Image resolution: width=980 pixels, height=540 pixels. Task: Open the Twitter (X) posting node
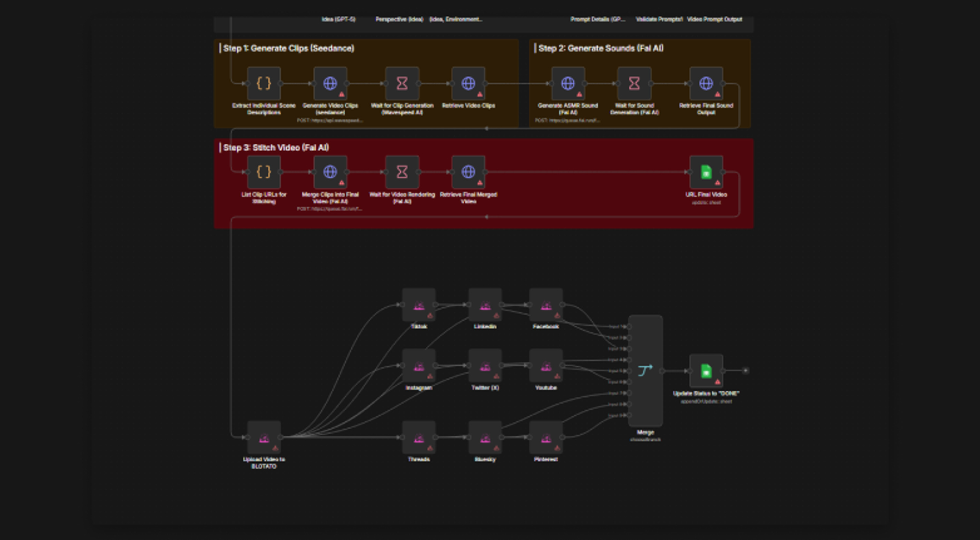(485, 366)
